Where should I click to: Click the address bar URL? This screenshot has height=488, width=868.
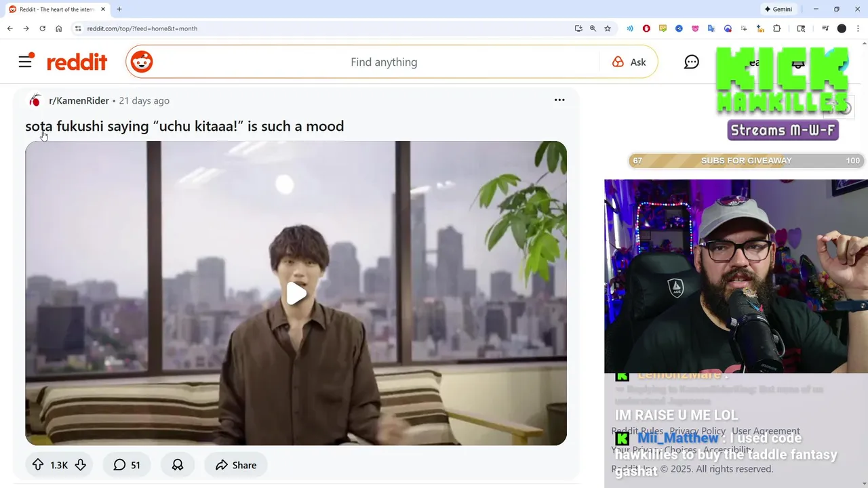(x=142, y=28)
